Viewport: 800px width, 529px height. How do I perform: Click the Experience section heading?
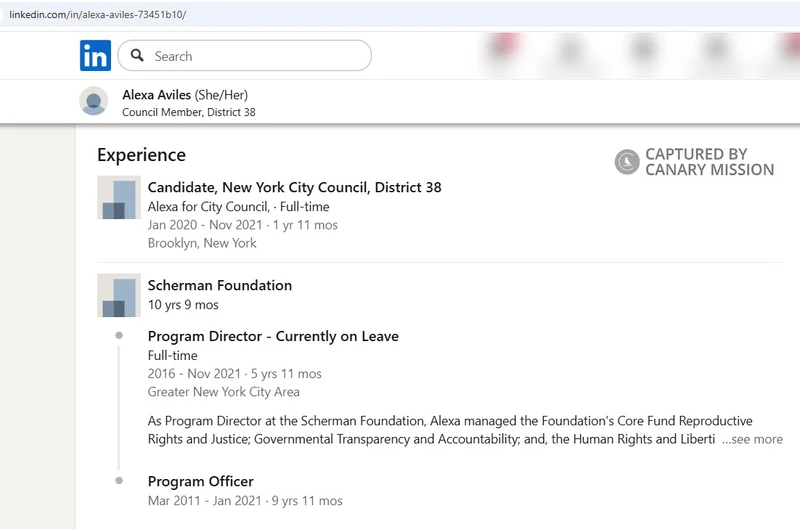[141, 155]
